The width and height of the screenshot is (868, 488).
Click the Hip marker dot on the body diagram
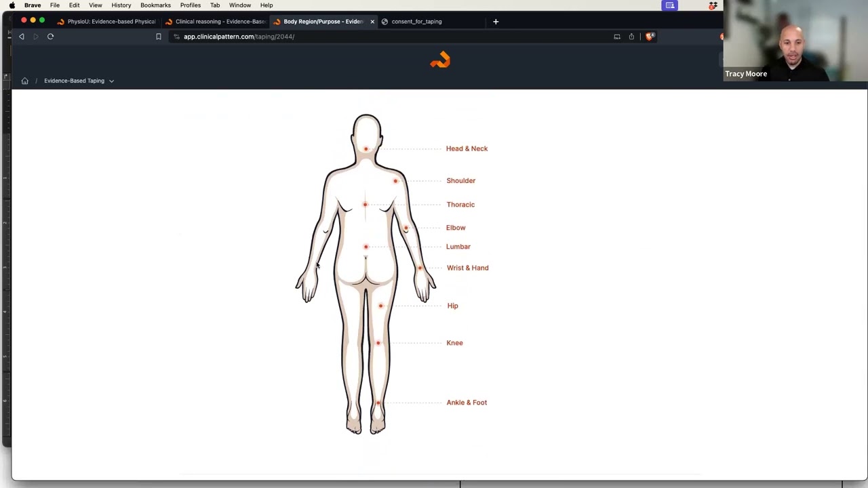[x=380, y=306]
